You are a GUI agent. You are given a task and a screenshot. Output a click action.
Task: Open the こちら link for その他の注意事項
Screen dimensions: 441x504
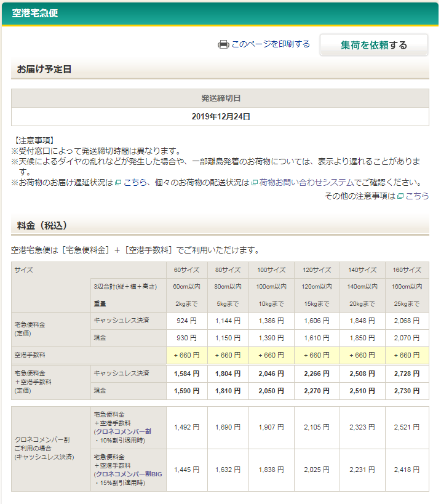pos(417,196)
